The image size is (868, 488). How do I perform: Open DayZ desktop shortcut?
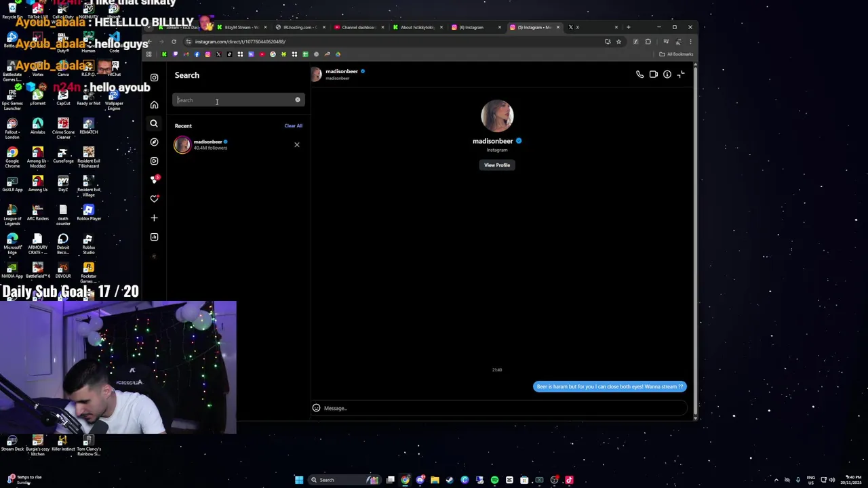point(63,184)
